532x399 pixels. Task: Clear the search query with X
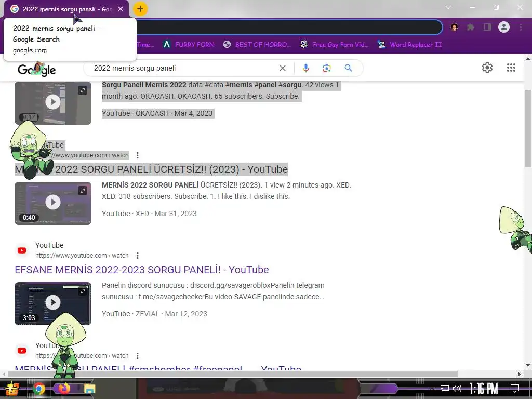(282, 68)
